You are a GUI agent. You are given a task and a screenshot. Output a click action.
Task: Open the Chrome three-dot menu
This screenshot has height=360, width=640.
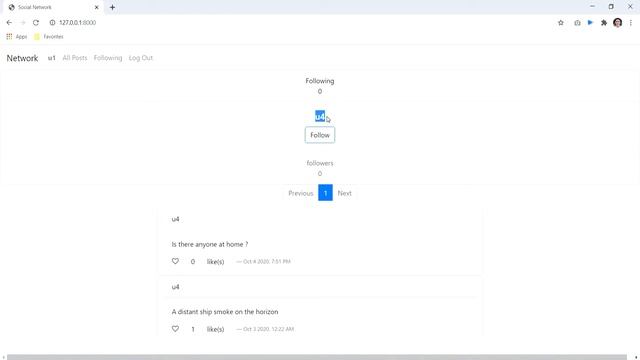631,23
